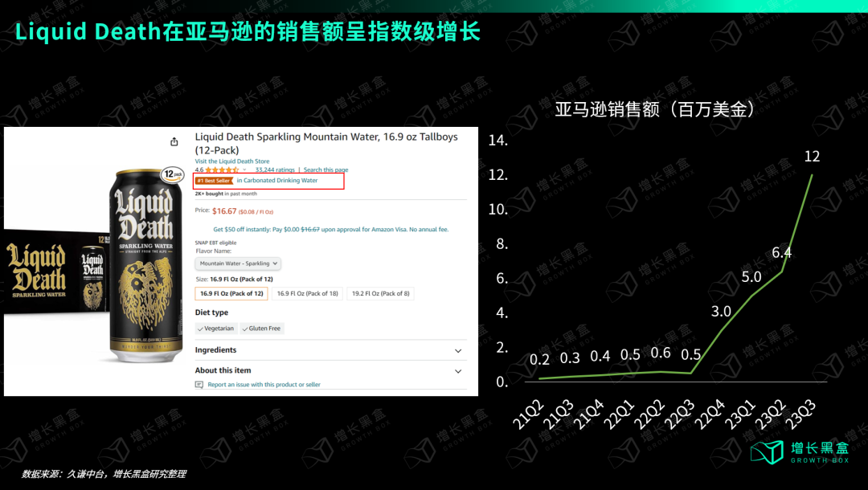Switch to the 16.9 Fl Oz (Pack of 18) size
Image resolution: width=868 pixels, height=490 pixels.
(308, 293)
